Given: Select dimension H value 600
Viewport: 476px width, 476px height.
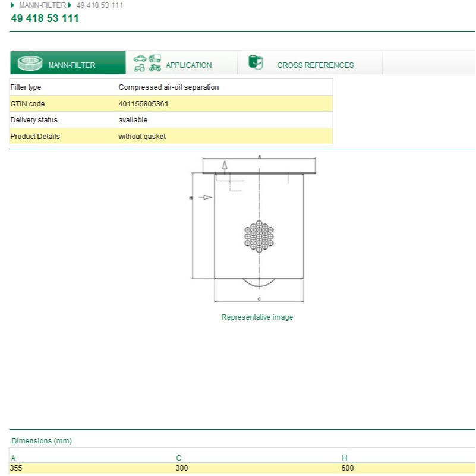Looking at the screenshot, I should pyautogui.click(x=348, y=468).
